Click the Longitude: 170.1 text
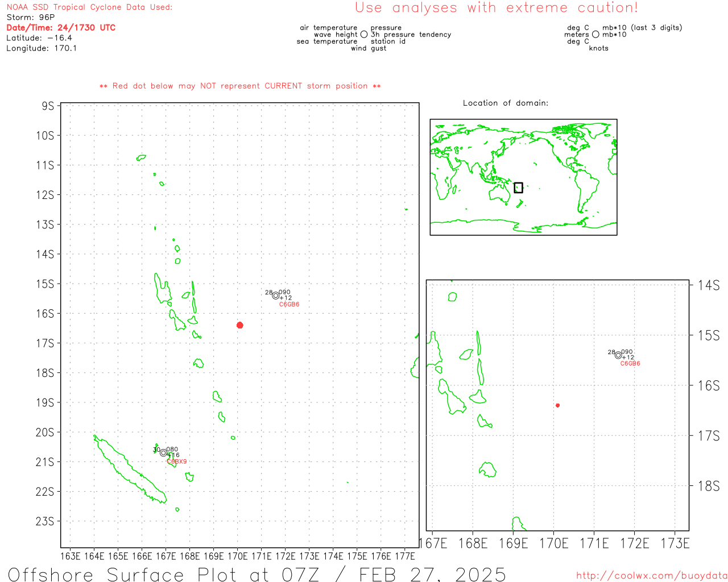This screenshot has height=582, width=728. 42,48
